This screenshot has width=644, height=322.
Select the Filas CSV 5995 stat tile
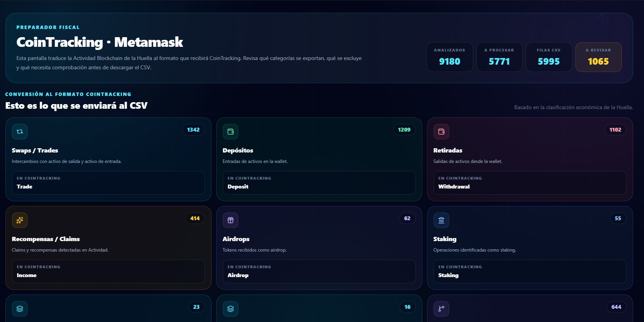click(549, 57)
